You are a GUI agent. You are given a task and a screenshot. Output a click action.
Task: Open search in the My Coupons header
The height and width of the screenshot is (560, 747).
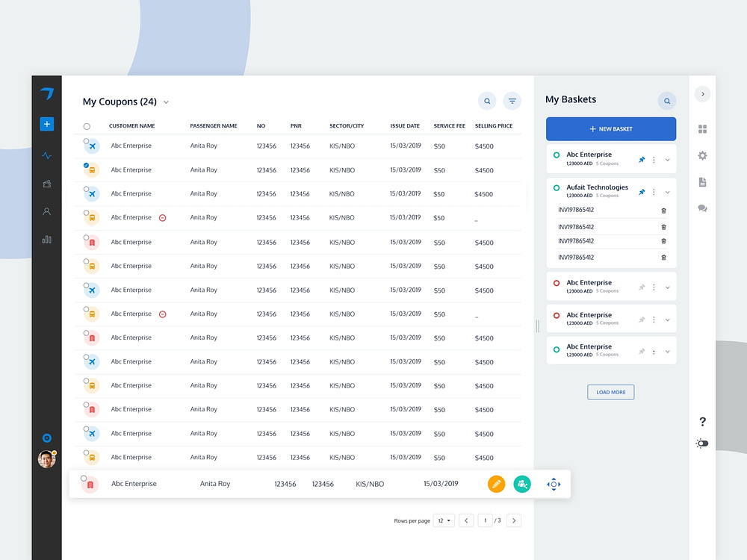pos(487,101)
